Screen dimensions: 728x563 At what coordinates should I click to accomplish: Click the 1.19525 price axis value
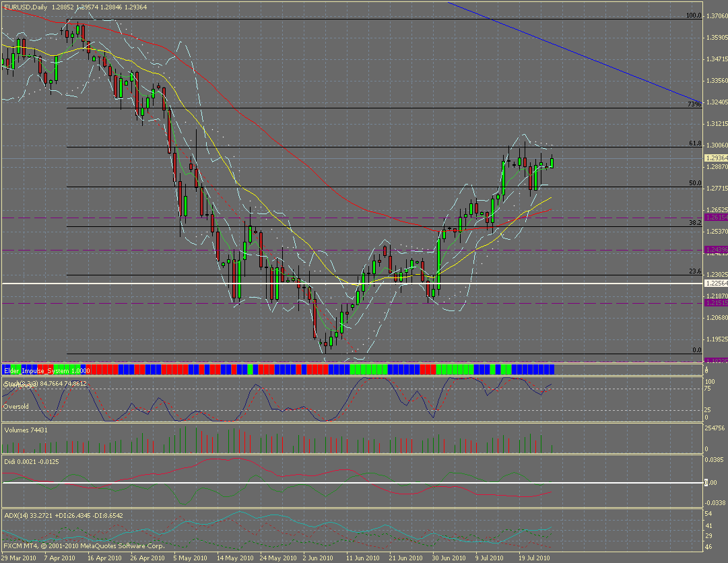(717, 339)
